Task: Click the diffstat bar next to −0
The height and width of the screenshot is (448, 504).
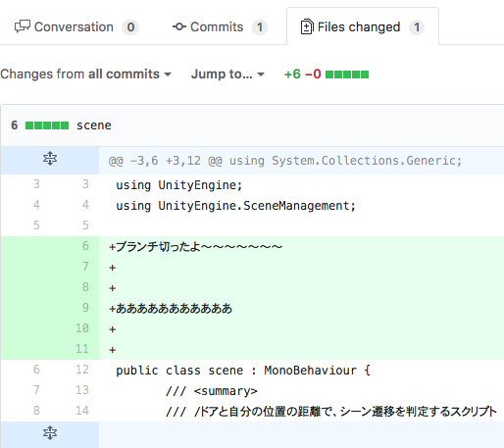Action: [x=347, y=75]
